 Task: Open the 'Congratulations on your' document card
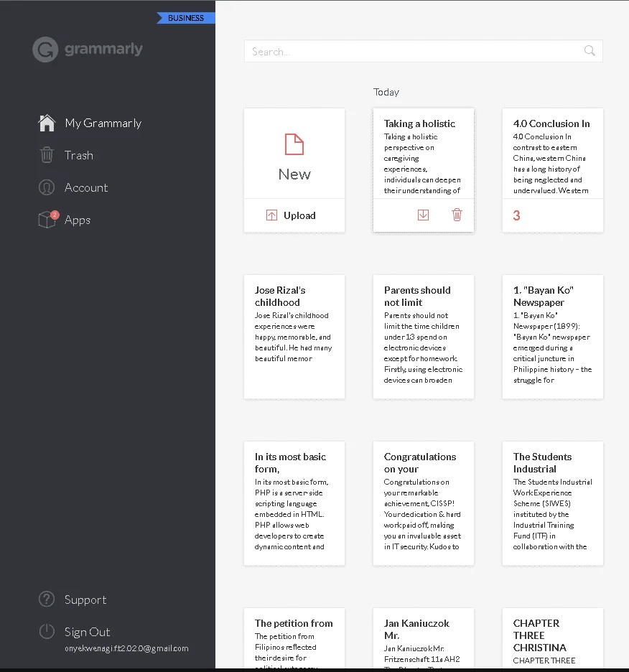click(x=423, y=503)
